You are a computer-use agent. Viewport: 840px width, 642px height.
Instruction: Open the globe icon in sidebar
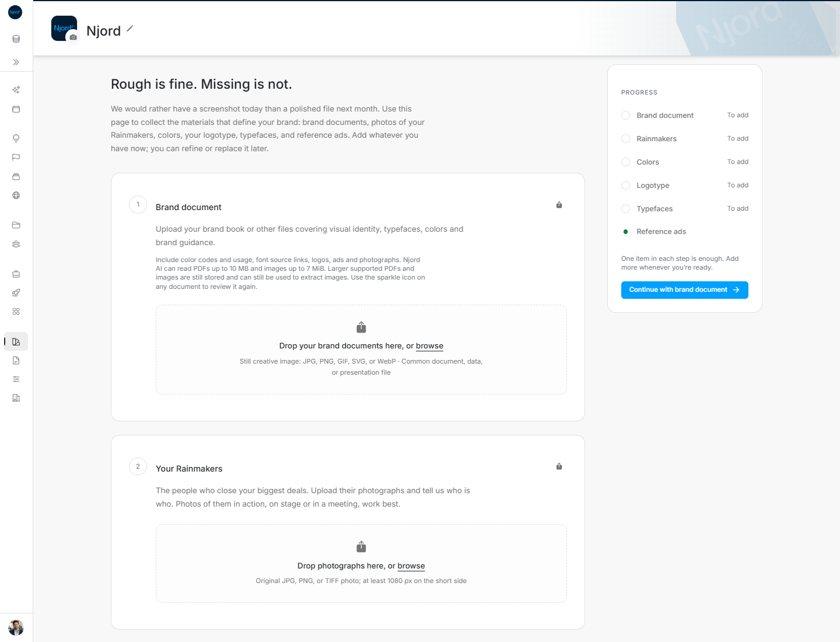pos(16,196)
